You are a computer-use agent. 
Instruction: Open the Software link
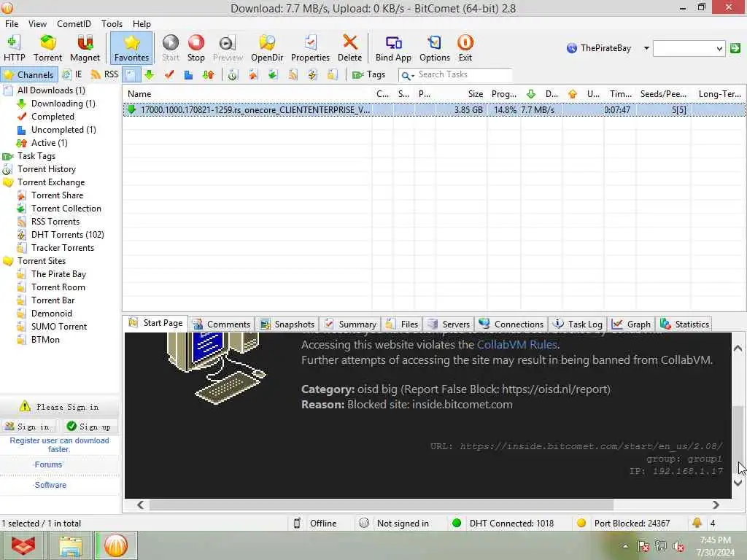[50, 485]
